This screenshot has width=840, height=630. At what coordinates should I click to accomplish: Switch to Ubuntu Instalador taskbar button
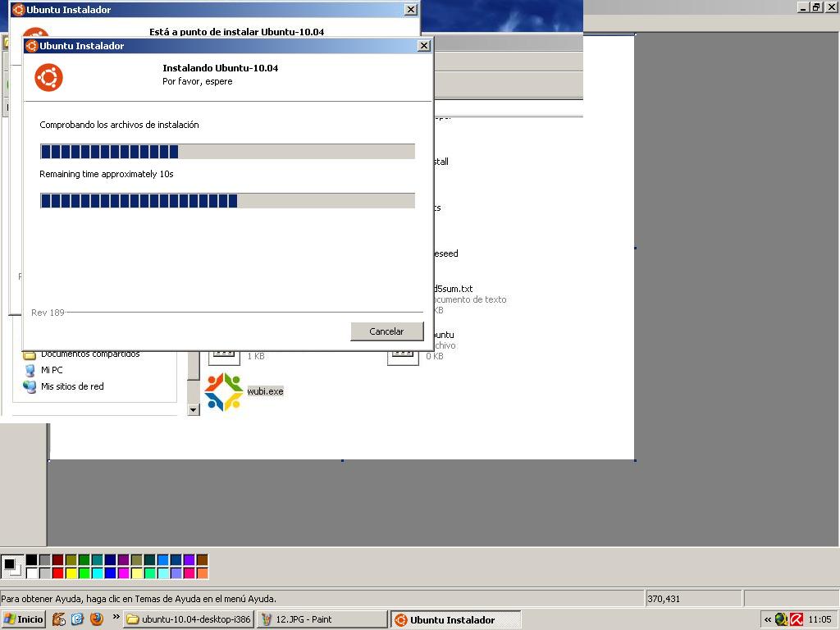click(x=456, y=620)
